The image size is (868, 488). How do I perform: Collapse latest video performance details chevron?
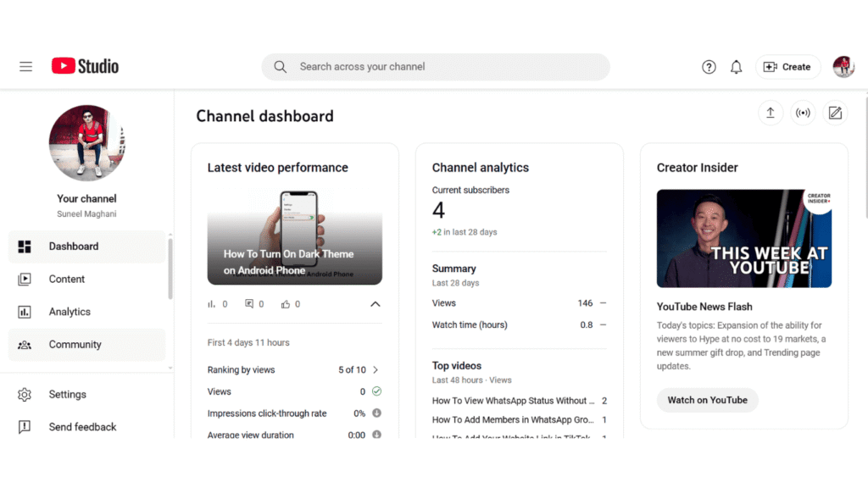pos(376,304)
